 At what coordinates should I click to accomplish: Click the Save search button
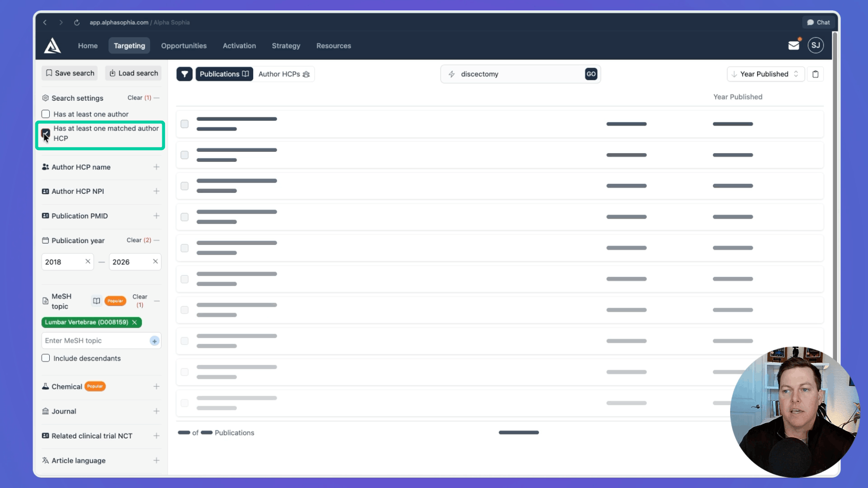pos(69,73)
